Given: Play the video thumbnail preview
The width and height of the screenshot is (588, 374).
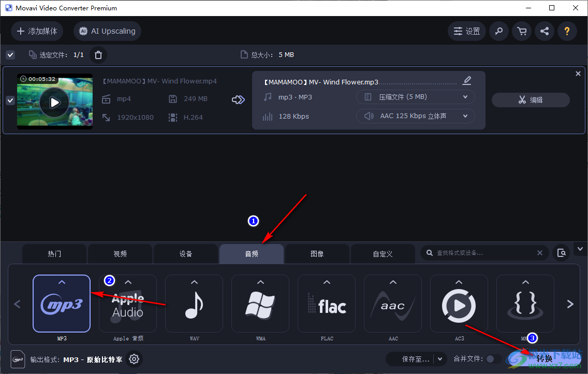Looking at the screenshot, I should click(55, 103).
